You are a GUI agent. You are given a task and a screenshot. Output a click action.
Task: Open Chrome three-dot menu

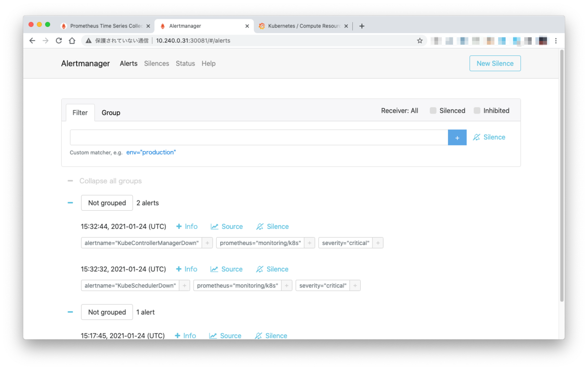556,41
